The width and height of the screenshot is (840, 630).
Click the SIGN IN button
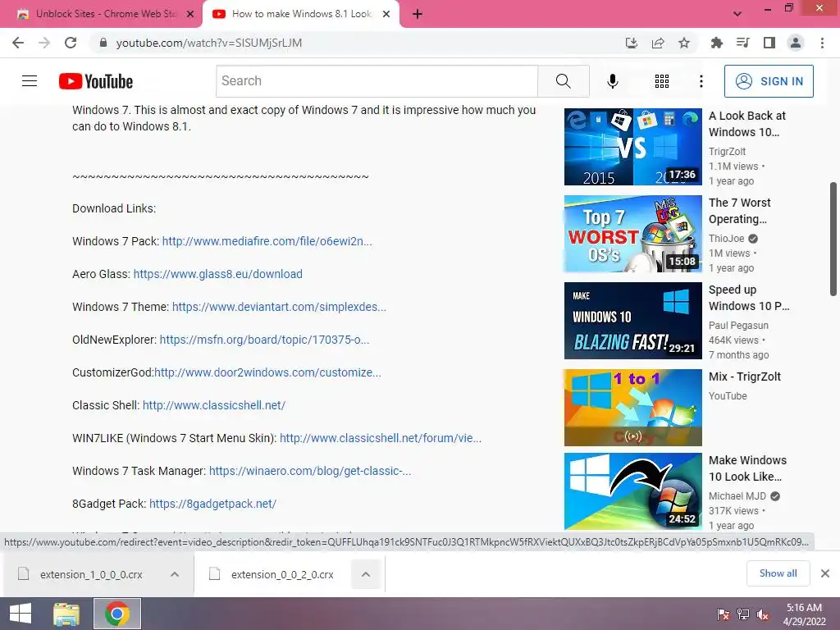click(769, 81)
